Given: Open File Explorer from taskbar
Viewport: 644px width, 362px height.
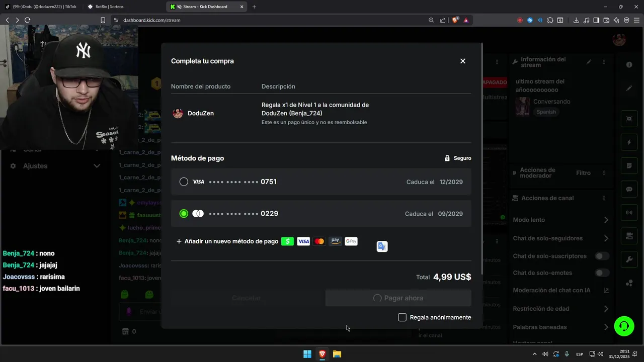Looking at the screenshot, I should point(337,354).
